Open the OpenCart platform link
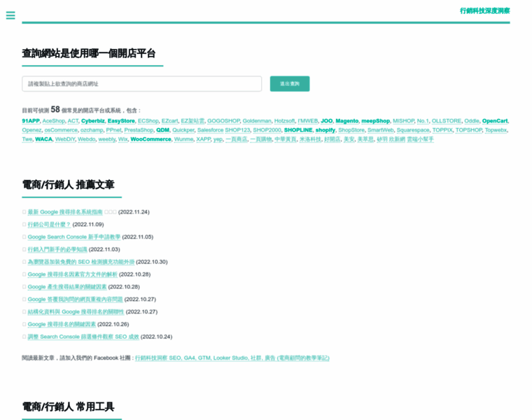Screen dimensions: 532x420 [495, 121]
